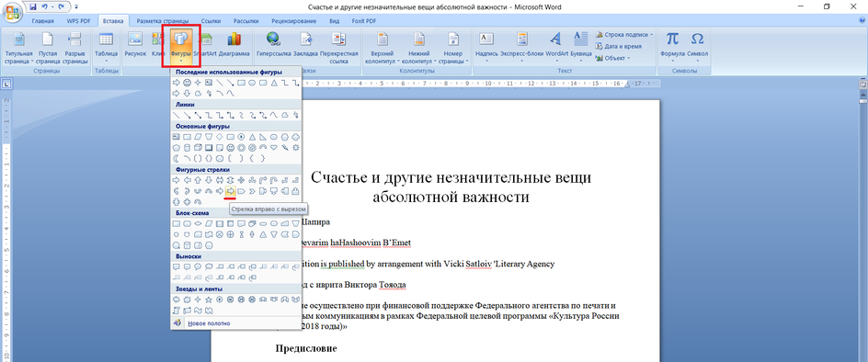
Task: Insert a Гиперссылка
Action: (273, 45)
